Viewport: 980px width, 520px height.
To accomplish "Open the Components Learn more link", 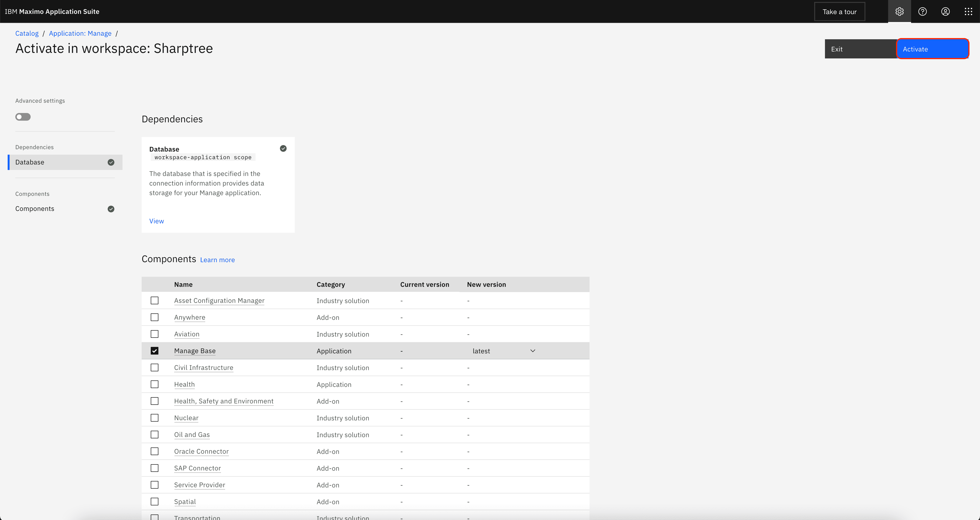I will click(217, 260).
